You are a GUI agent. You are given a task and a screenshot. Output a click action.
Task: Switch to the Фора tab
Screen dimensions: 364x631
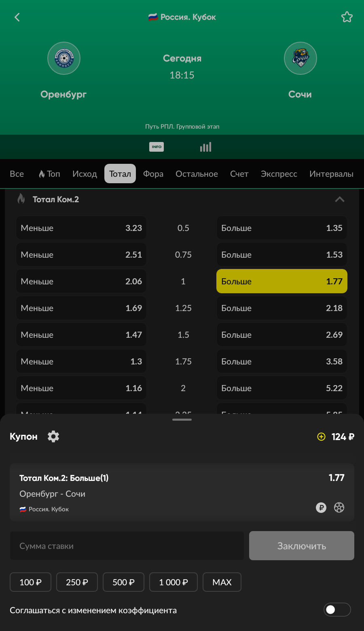153,174
